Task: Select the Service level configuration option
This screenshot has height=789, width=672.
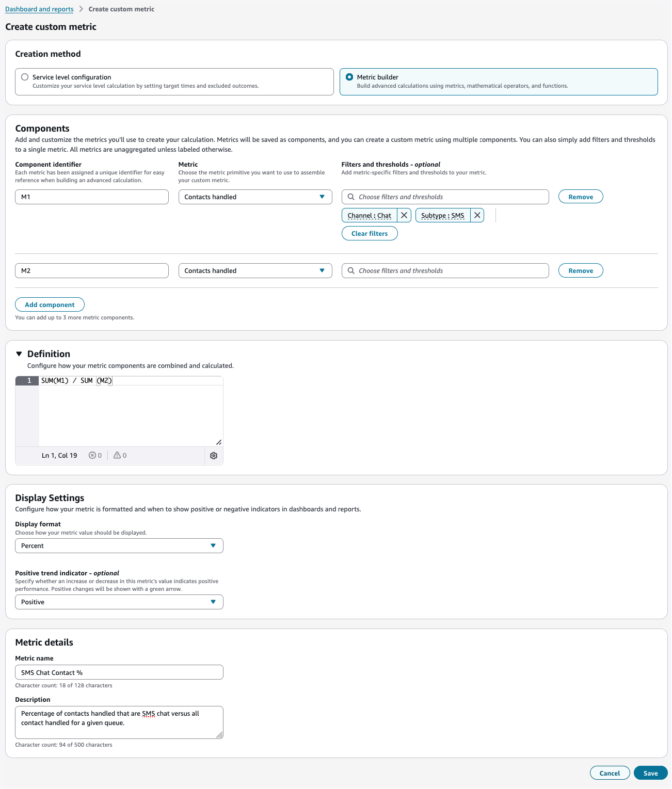Action: click(24, 76)
